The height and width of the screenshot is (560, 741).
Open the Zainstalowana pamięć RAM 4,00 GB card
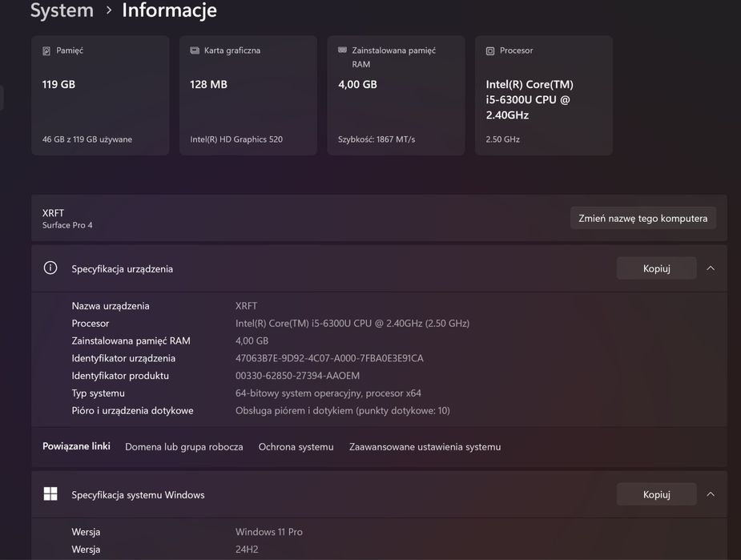(x=396, y=95)
